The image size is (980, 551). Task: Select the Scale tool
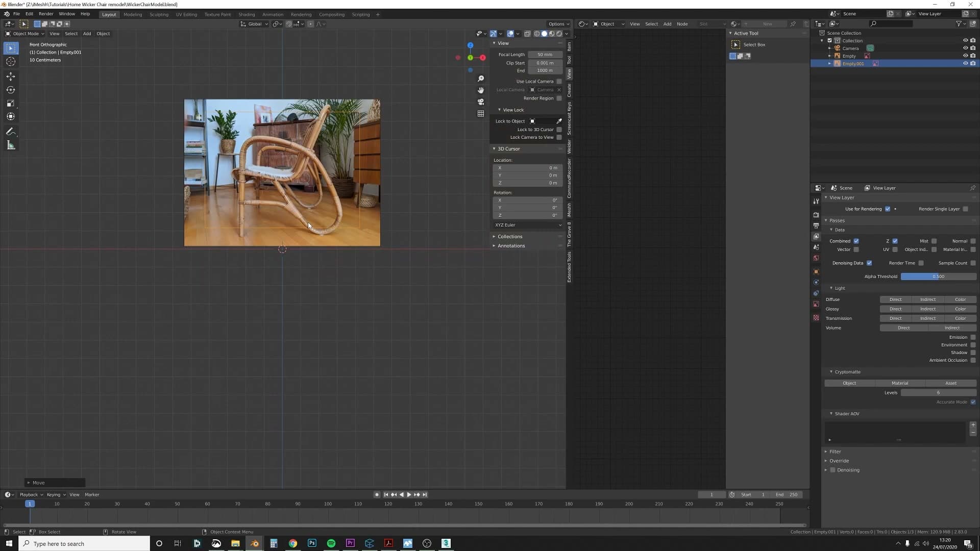(11, 104)
